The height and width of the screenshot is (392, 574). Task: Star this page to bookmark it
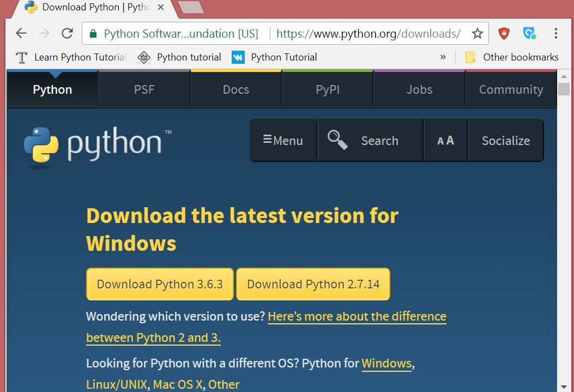[x=477, y=33]
